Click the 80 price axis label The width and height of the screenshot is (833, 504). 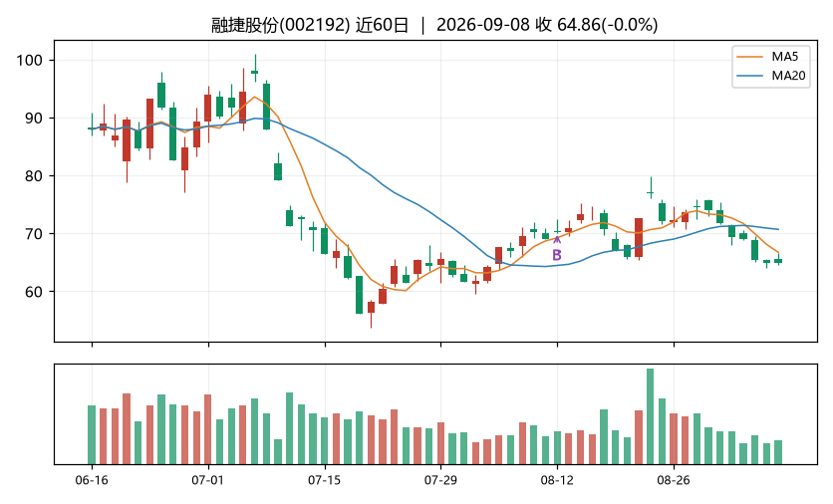[34, 175]
